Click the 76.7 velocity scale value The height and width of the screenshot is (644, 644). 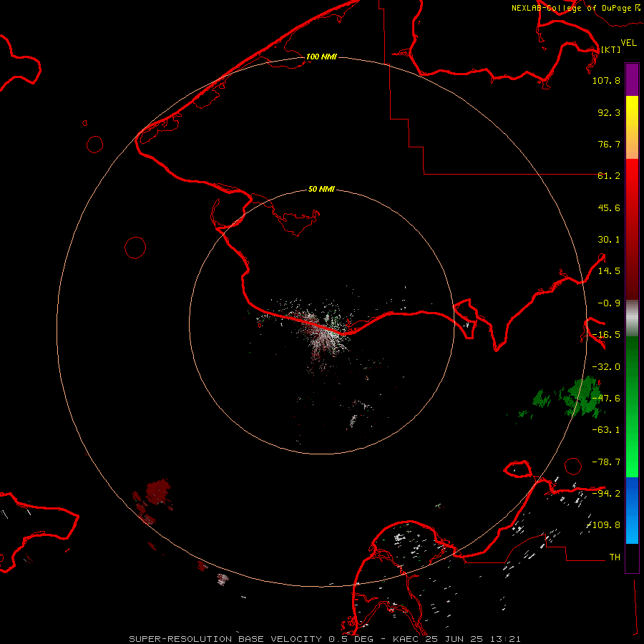pyautogui.click(x=609, y=144)
